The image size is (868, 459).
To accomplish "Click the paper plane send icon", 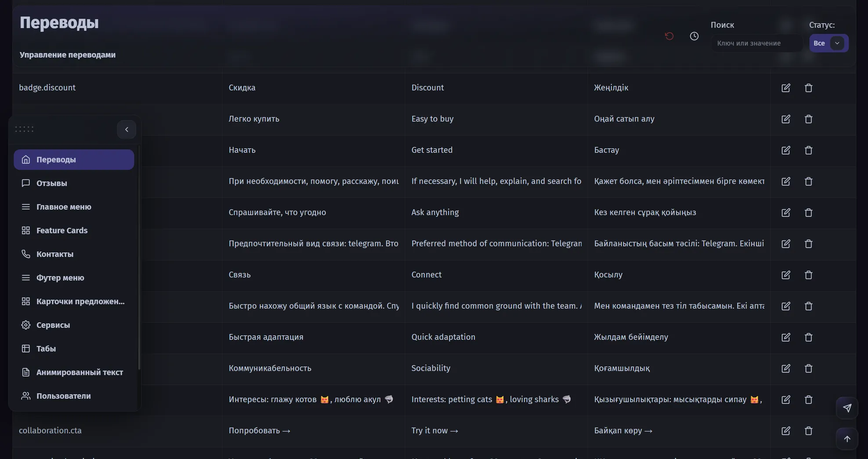I will click(x=847, y=408).
